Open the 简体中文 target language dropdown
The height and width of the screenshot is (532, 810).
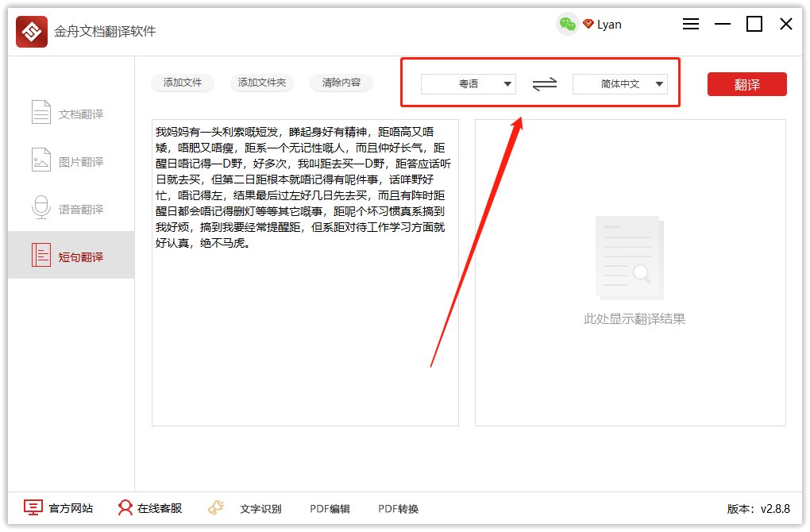(x=619, y=83)
